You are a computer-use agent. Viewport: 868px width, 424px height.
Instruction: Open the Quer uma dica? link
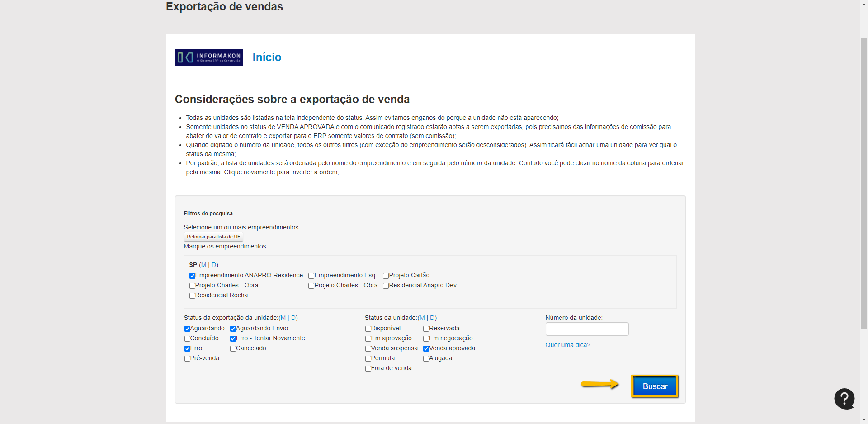567,345
